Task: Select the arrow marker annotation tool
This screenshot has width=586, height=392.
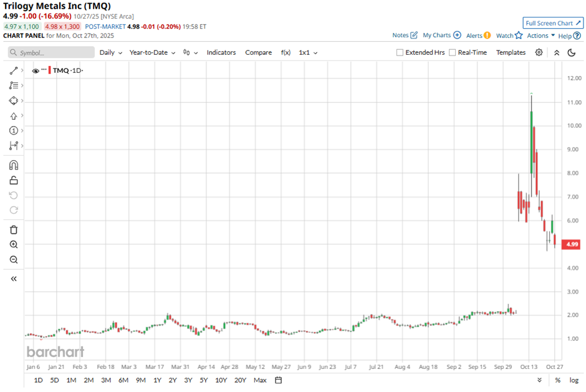Action: [x=14, y=116]
